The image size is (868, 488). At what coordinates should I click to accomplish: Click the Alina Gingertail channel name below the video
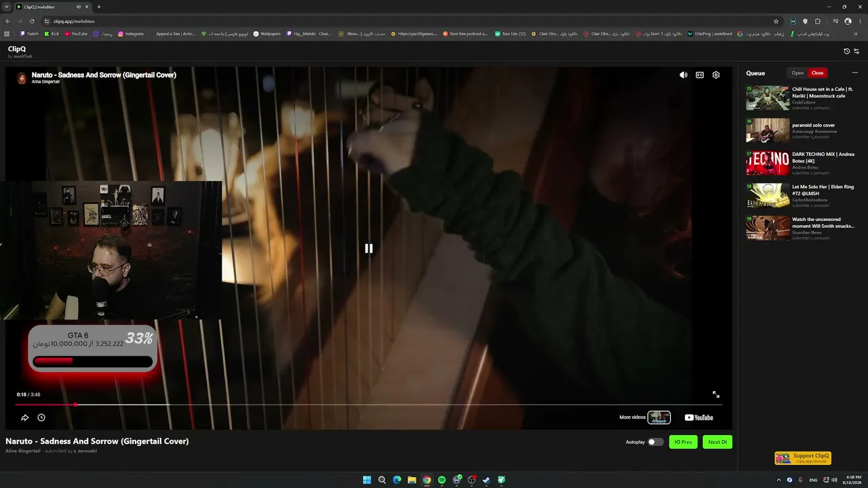pos(23,451)
